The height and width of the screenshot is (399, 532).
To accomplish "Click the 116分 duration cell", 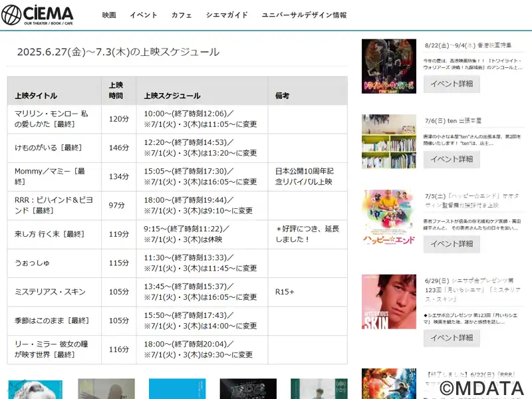I will click(119, 350).
